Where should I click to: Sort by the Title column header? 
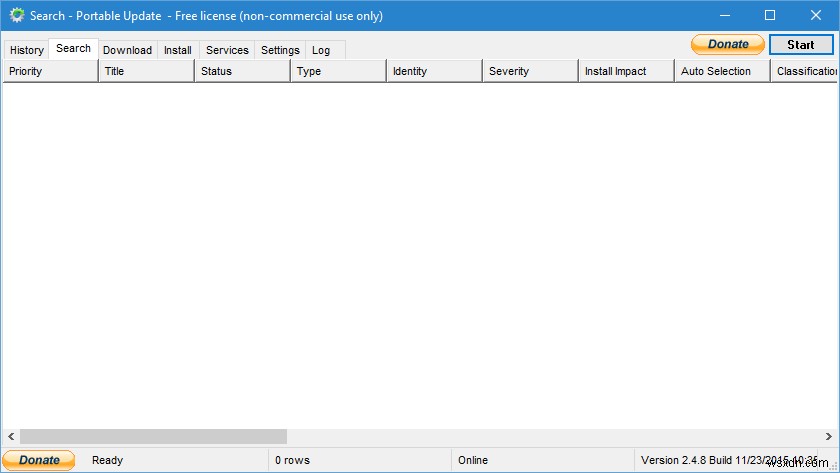tap(146, 71)
